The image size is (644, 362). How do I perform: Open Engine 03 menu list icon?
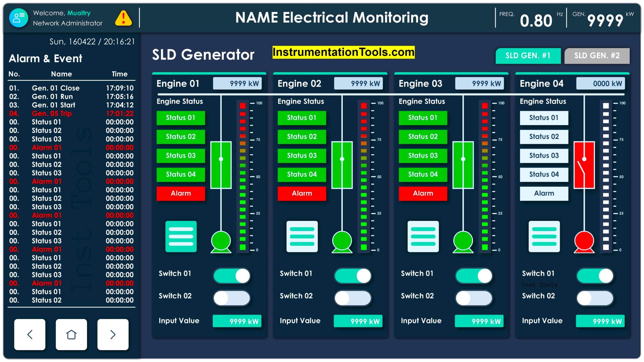point(423,237)
